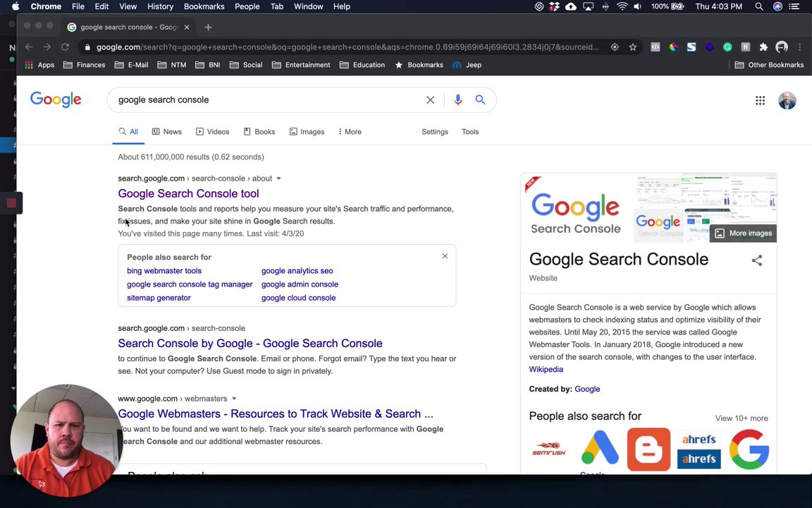Share the Google Search Console knowledge panel
The height and width of the screenshot is (508, 812).
[756, 260]
